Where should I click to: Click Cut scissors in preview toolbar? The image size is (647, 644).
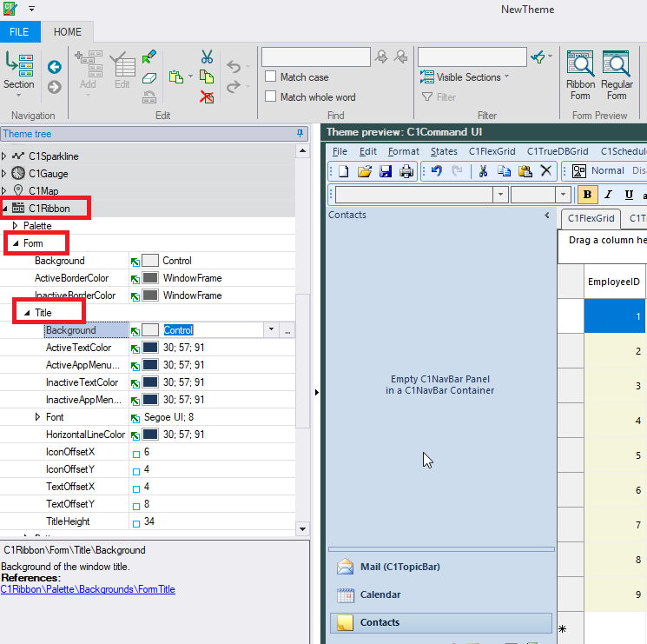point(483,171)
